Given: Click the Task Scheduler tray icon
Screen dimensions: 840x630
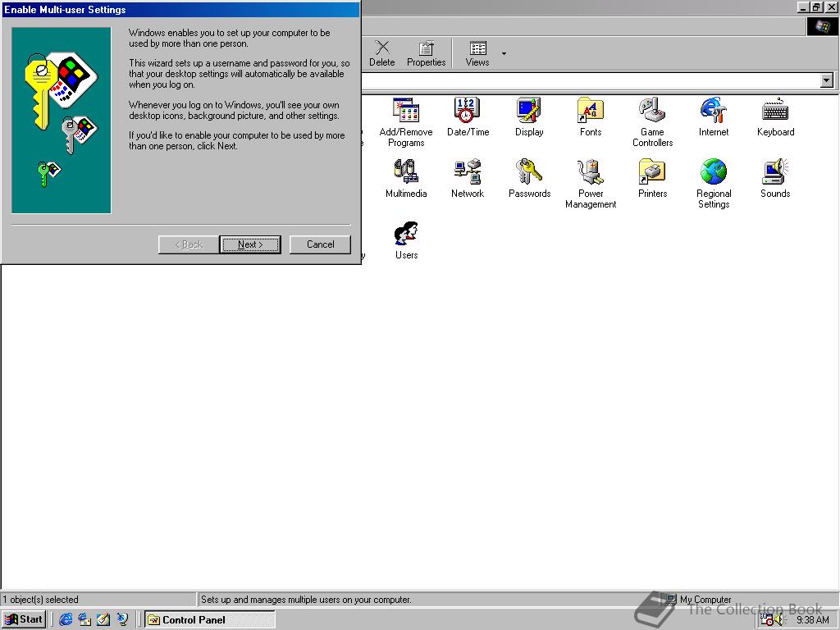Looking at the screenshot, I should pos(767,619).
